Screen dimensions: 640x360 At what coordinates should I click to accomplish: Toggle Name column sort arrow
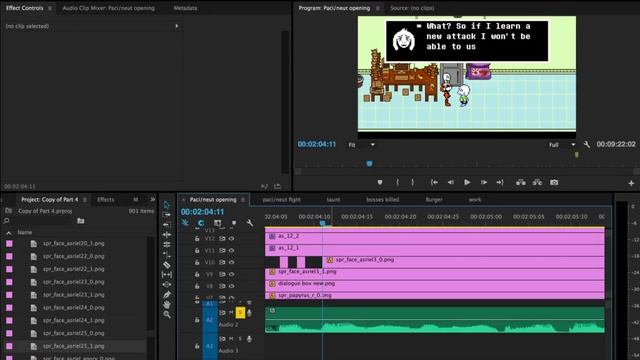(x=9, y=233)
